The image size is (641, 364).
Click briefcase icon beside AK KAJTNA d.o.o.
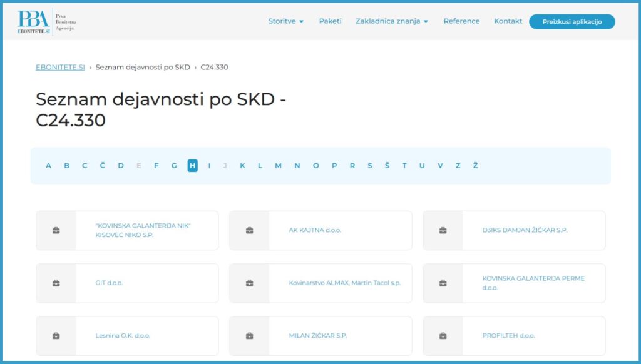click(249, 230)
